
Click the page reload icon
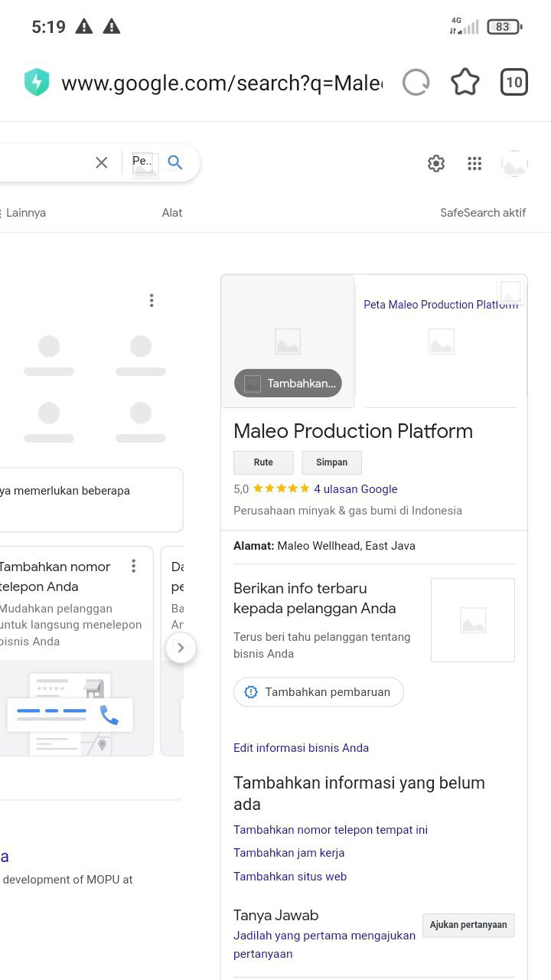tap(416, 83)
